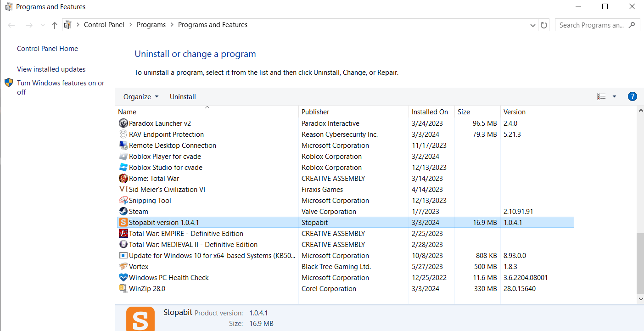Click the RAV Endpoint Protection icon
This screenshot has height=331, width=644.
click(x=123, y=134)
